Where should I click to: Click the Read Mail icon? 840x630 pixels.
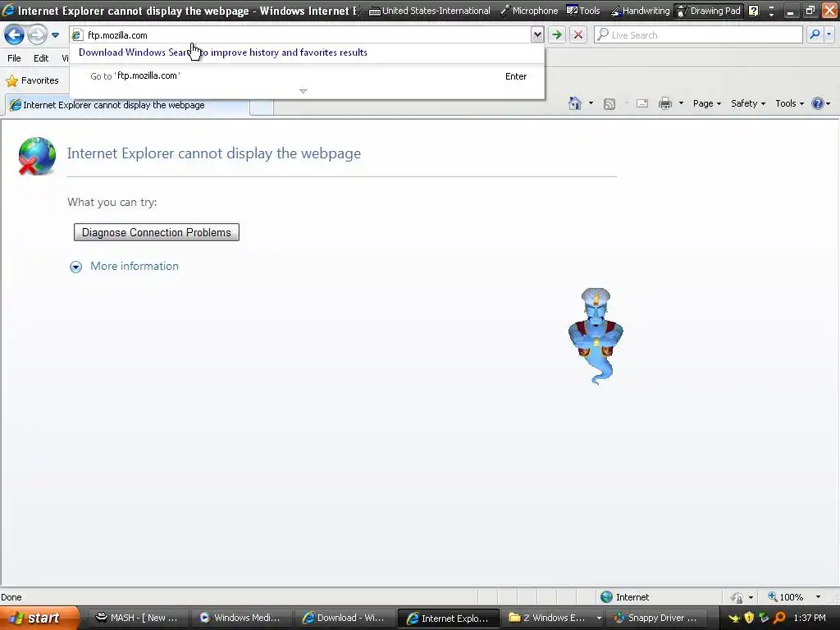(x=642, y=104)
